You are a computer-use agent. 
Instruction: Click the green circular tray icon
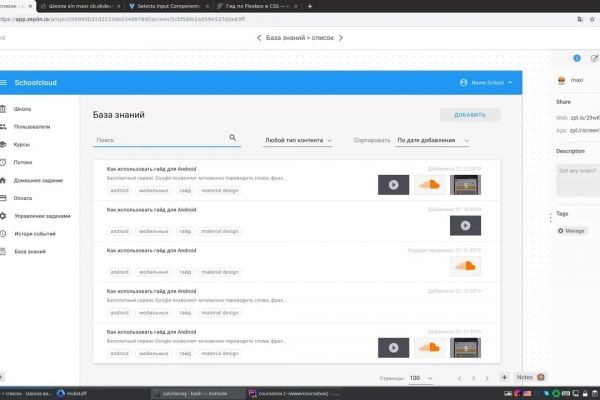coord(556,393)
